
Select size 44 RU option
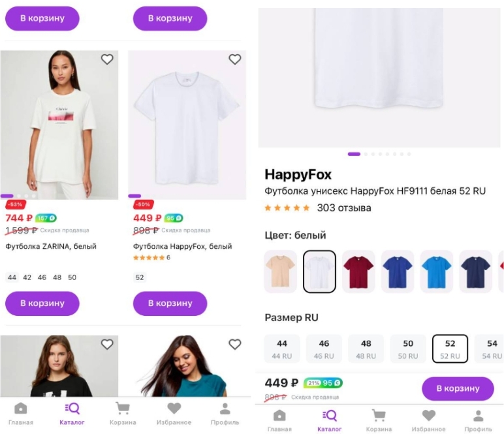(x=282, y=349)
